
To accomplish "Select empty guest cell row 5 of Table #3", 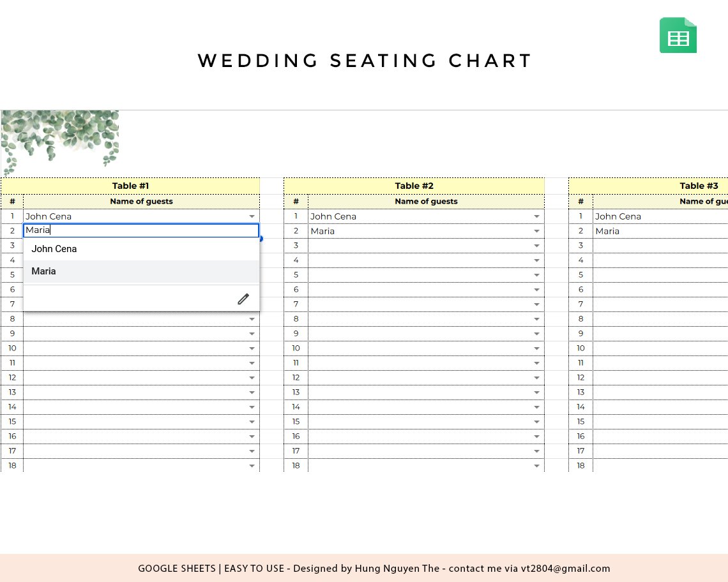I will pos(660,275).
